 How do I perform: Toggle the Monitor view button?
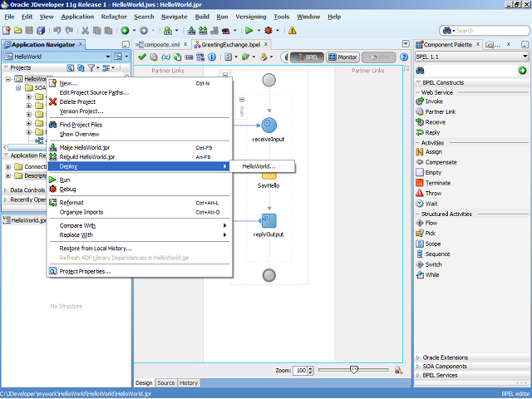[x=343, y=57]
